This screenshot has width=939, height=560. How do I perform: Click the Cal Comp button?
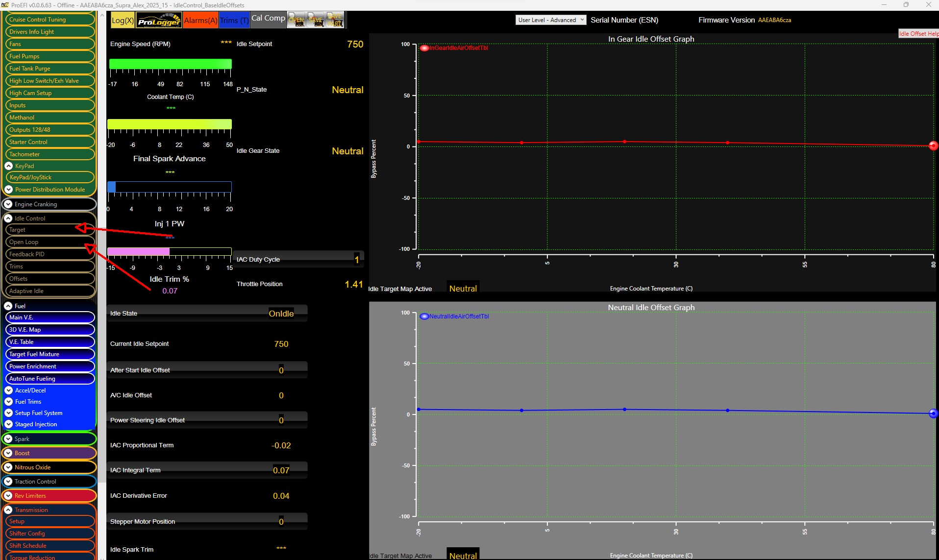pos(268,19)
